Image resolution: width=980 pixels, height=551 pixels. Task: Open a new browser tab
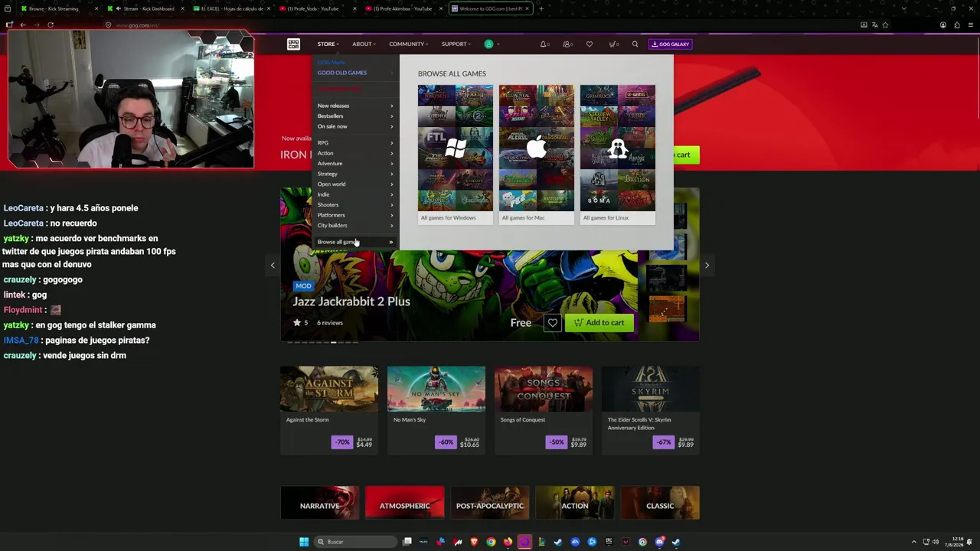tap(541, 9)
